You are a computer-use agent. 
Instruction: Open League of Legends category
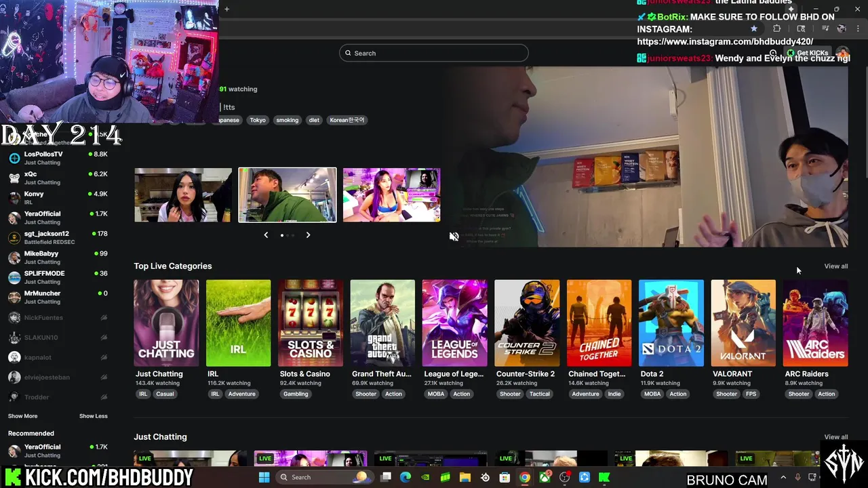[454, 323]
